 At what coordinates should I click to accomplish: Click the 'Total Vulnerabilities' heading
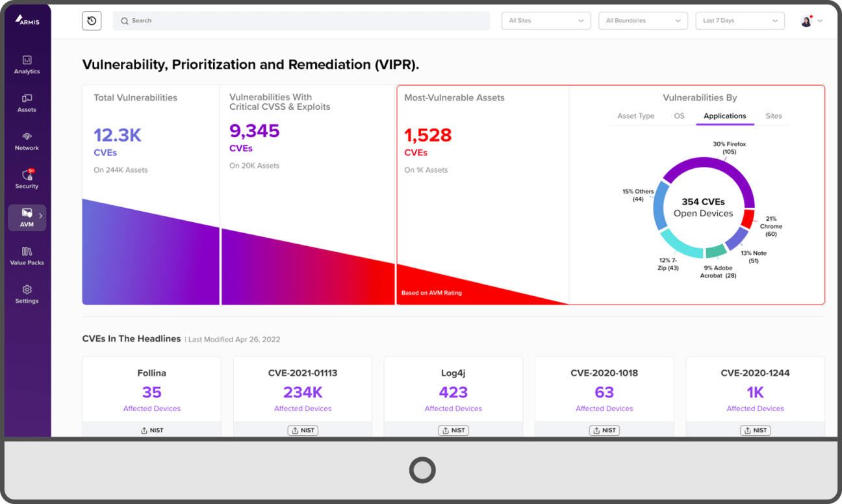(x=135, y=98)
